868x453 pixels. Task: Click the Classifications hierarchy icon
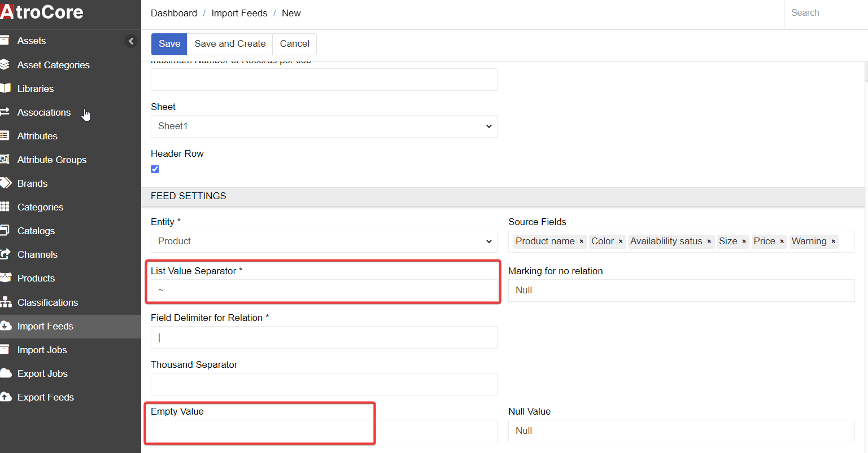click(x=5, y=302)
